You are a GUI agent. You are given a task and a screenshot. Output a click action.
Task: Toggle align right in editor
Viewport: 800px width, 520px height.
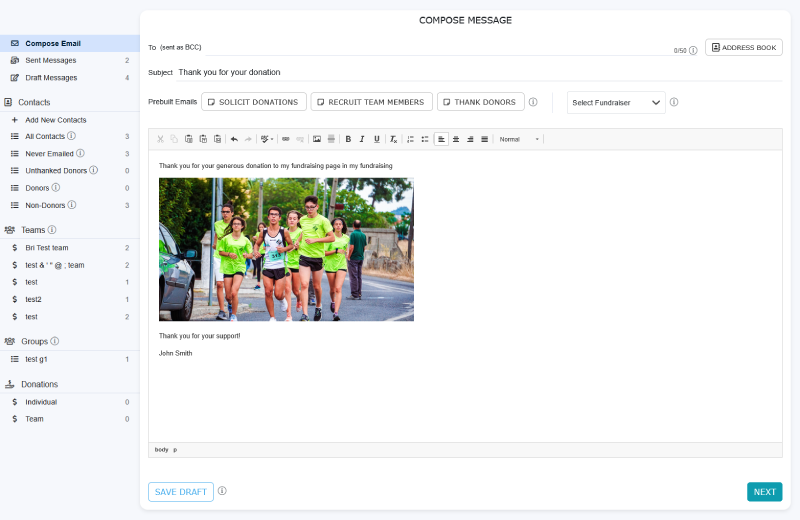coord(470,139)
